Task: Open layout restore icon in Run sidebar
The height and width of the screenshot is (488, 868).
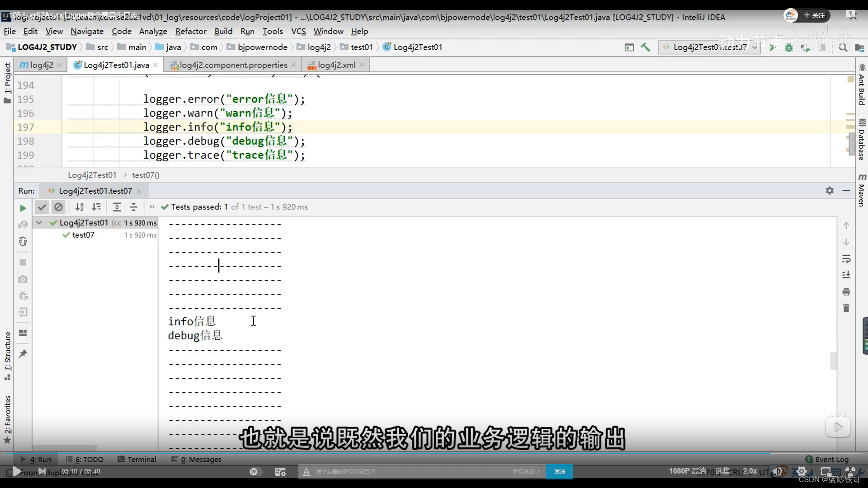Action: click(23, 333)
